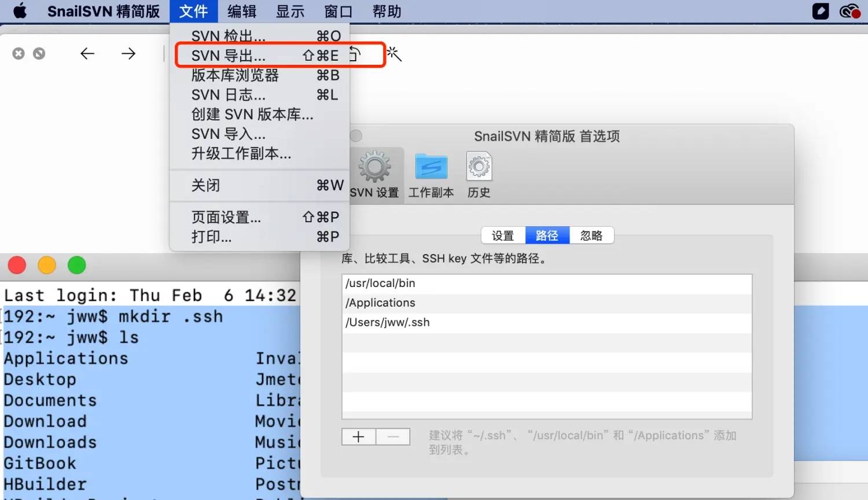The height and width of the screenshot is (500, 868).
Task: Click the Documents entry in Terminal listing
Action: click(50, 400)
